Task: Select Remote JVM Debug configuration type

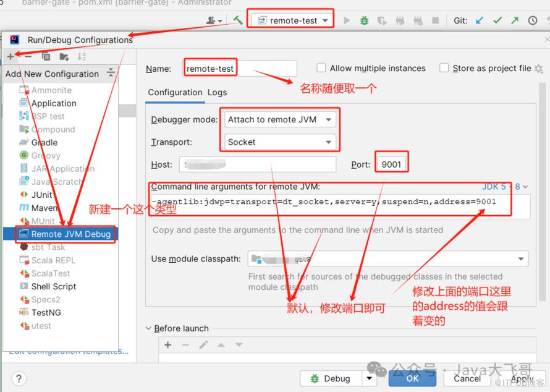Action: tap(61, 234)
